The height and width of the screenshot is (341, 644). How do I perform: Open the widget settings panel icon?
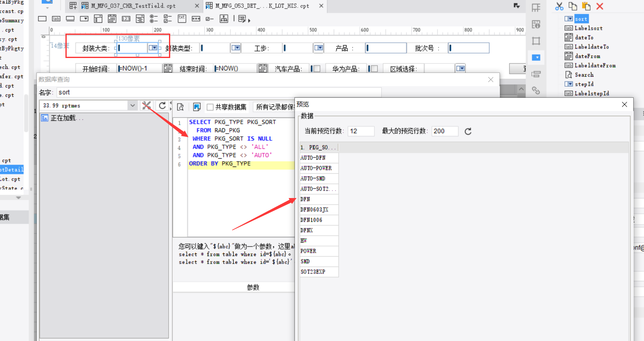coord(536,58)
